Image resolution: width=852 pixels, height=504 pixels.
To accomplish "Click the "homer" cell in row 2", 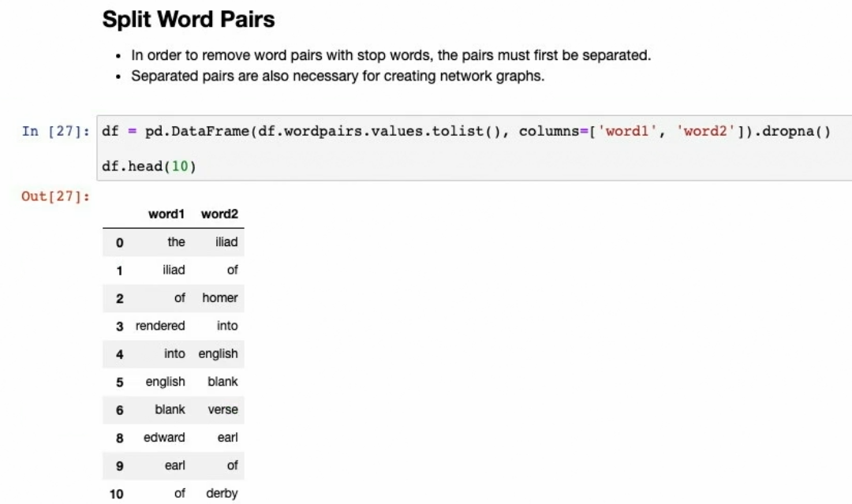I will click(219, 298).
